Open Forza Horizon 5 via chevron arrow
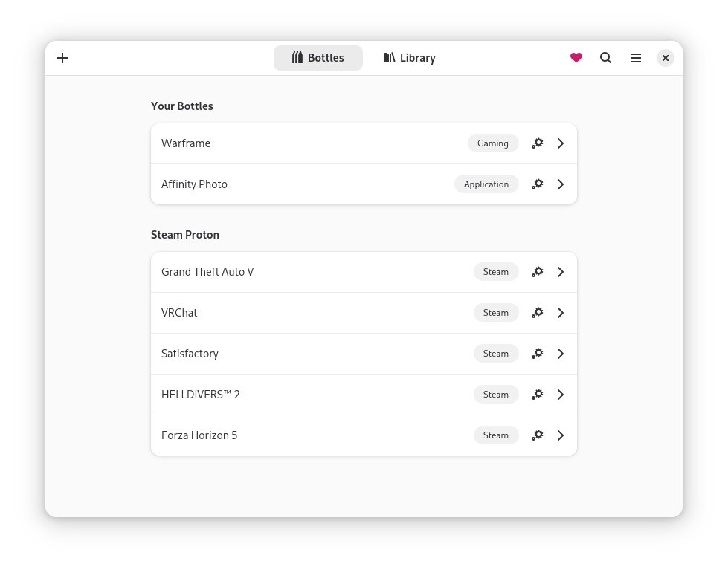This screenshot has width=728, height=567. (561, 435)
